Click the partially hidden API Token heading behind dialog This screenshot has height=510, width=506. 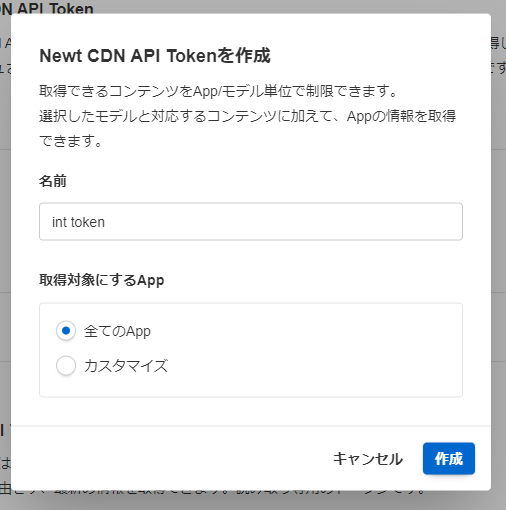pos(47,7)
